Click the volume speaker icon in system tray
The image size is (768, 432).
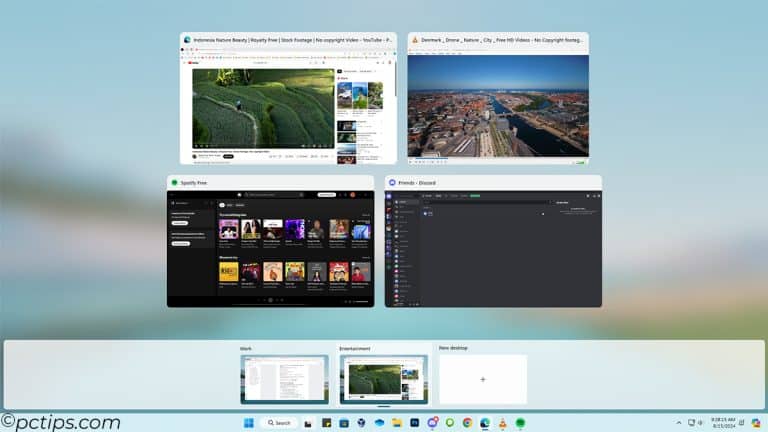point(700,423)
